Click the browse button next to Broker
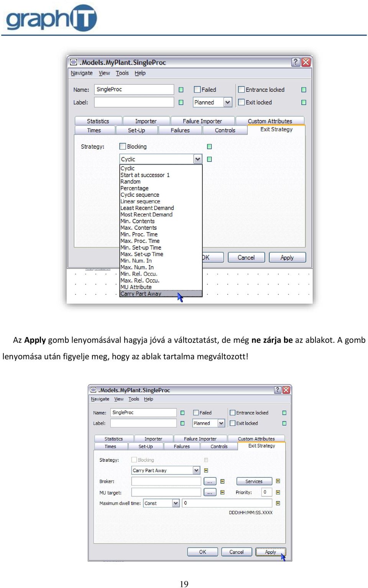The image size is (368, 588). 210,481
